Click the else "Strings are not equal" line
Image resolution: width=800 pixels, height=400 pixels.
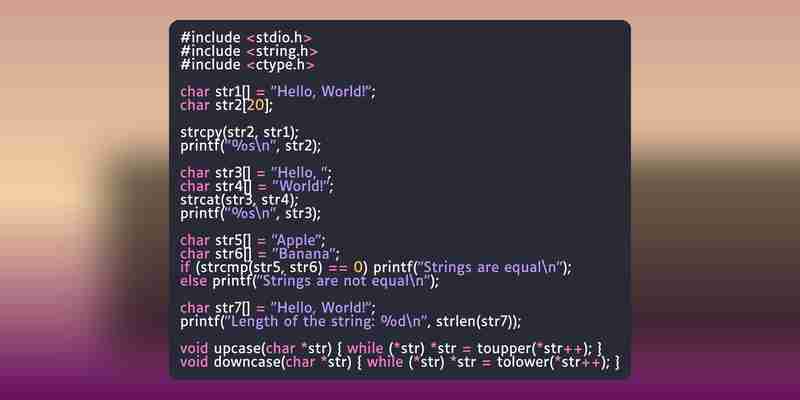pos(310,281)
